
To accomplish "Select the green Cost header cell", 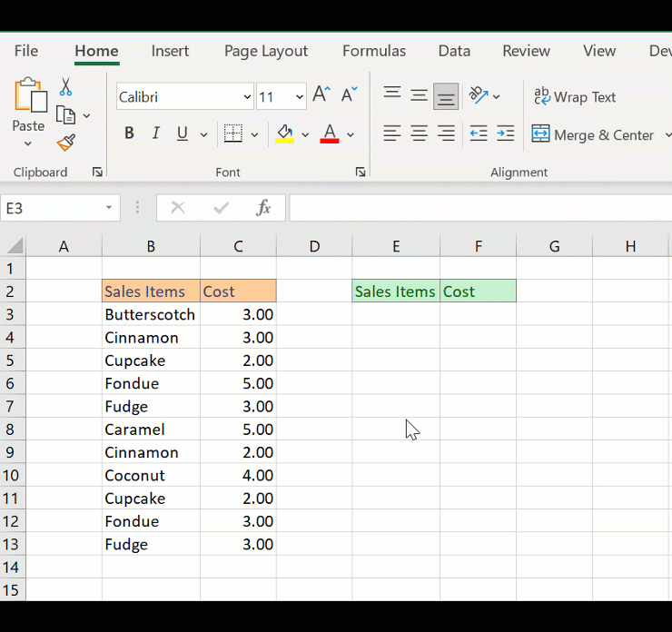I will (478, 291).
